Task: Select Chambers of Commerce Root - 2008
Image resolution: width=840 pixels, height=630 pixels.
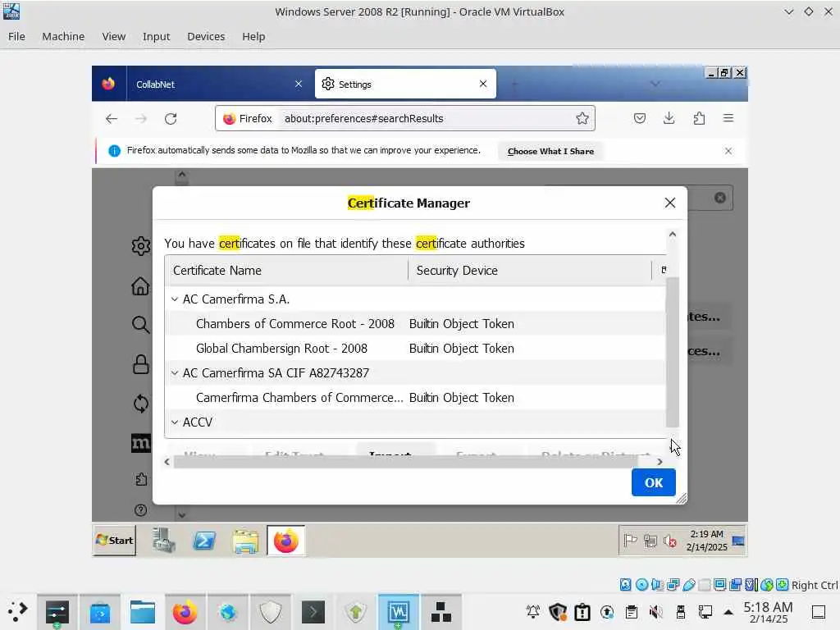Action: (x=415, y=323)
